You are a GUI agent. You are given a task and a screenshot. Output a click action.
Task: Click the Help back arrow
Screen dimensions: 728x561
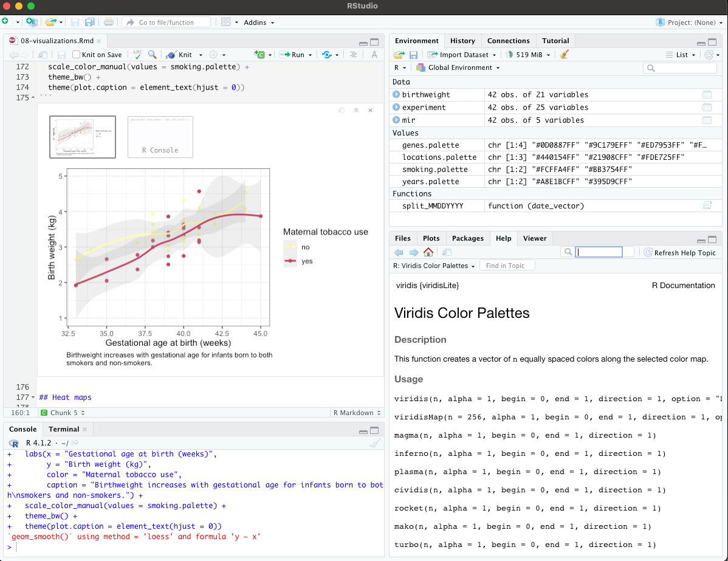pyautogui.click(x=399, y=252)
